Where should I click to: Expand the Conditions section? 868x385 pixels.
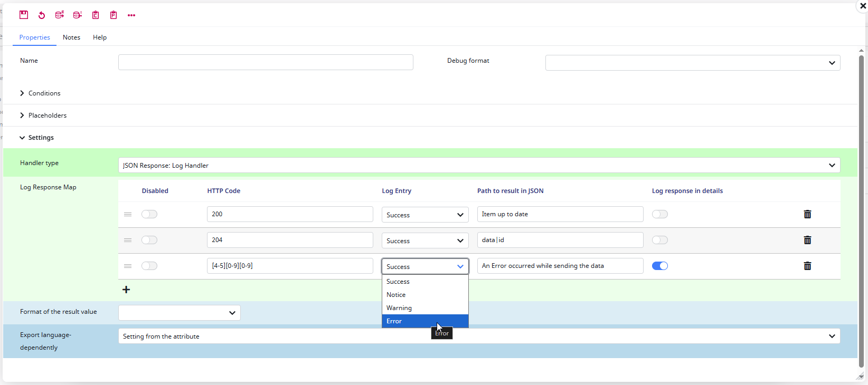coord(40,93)
